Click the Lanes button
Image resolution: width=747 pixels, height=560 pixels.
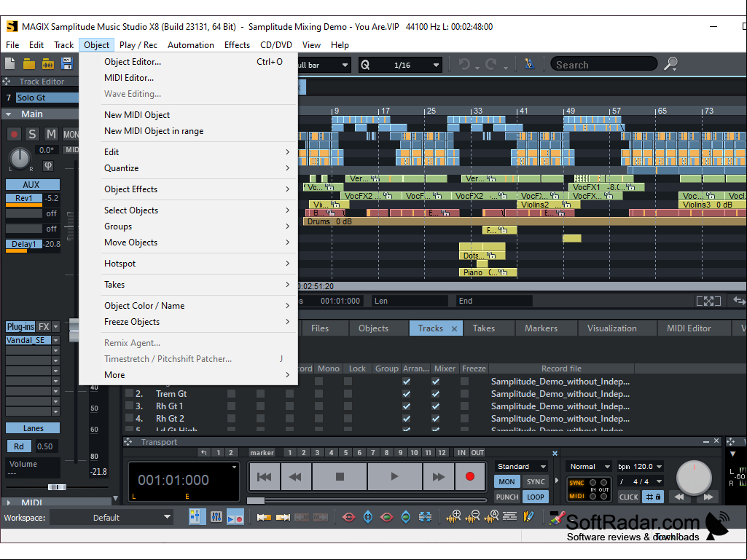[33, 428]
